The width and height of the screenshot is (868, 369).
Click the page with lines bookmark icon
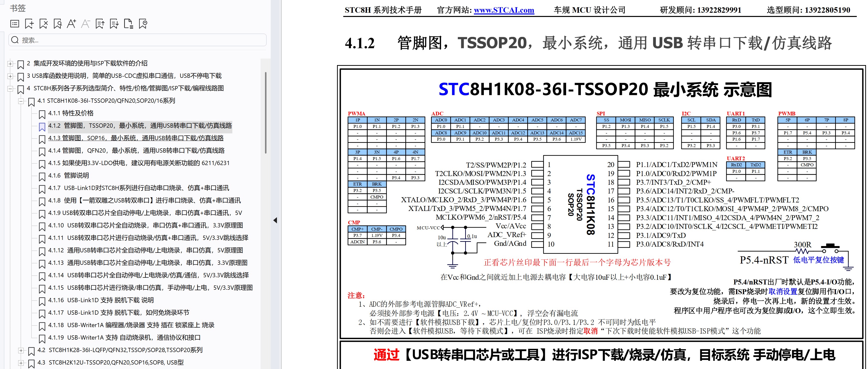click(x=128, y=24)
